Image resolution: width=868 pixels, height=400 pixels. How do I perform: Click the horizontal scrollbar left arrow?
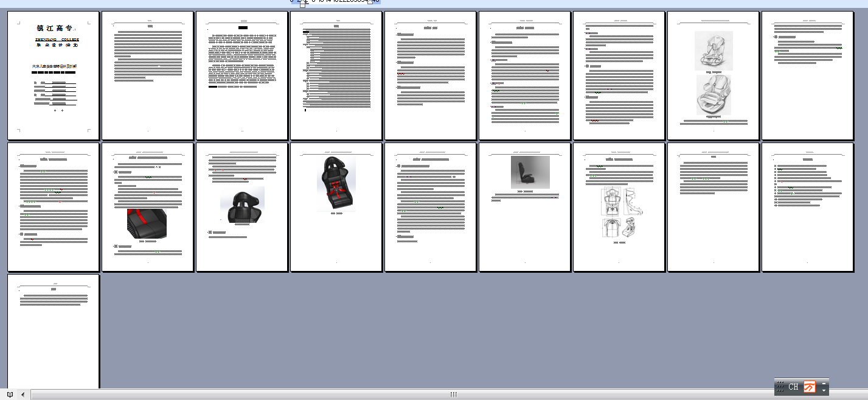click(x=23, y=395)
